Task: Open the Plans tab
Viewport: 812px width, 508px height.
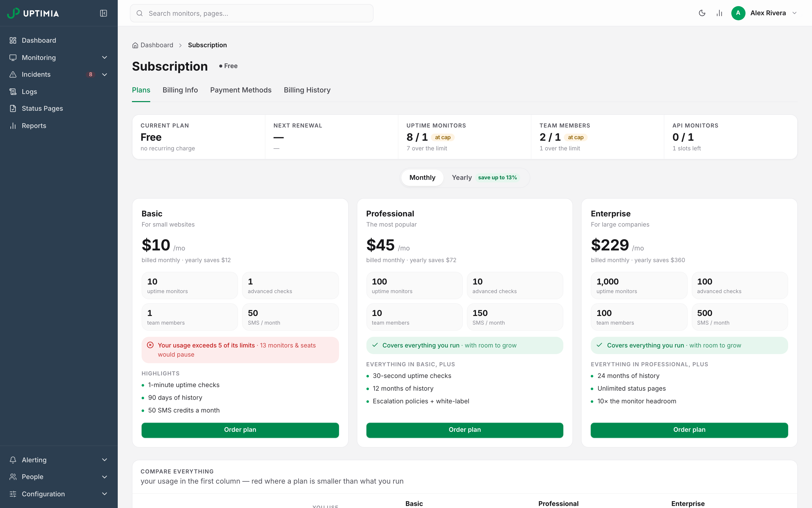Action: click(141, 90)
